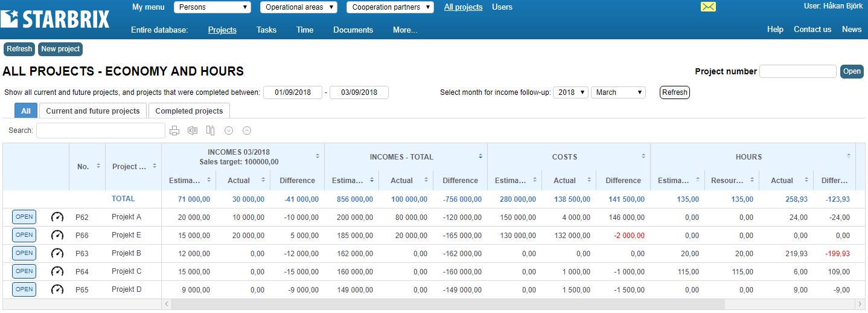Click the circled up-arrow collapse icon
The width and height of the screenshot is (868, 313).
(247, 131)
